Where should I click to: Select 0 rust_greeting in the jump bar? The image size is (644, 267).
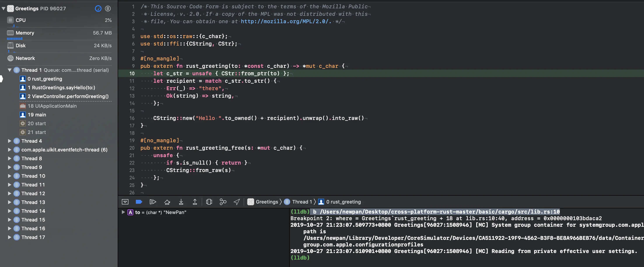pyautogui.click(x=343, y=202)
